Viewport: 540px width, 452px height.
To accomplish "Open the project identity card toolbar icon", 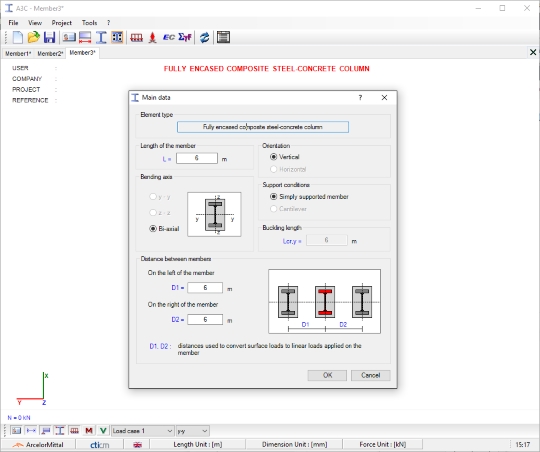I will (x=69, y=37).
